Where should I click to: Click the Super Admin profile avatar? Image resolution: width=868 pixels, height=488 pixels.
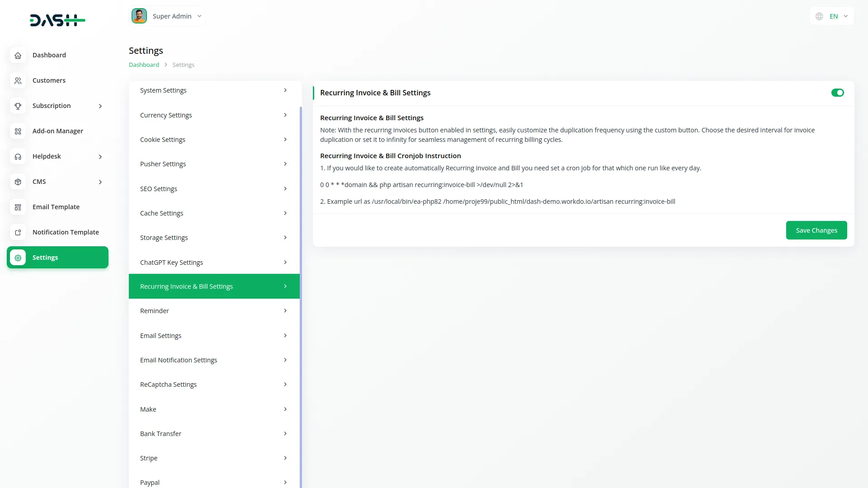coord(139,15)
